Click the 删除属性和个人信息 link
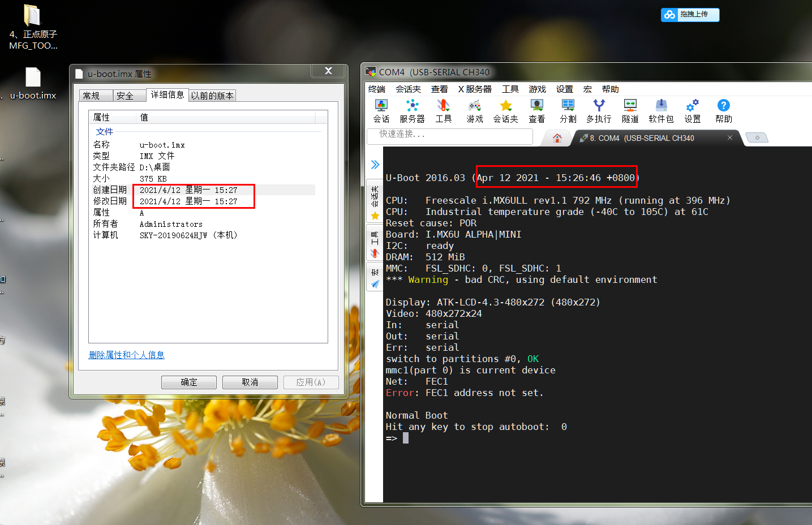The height and width of the screenshot is (525, 812). [126, 355]
